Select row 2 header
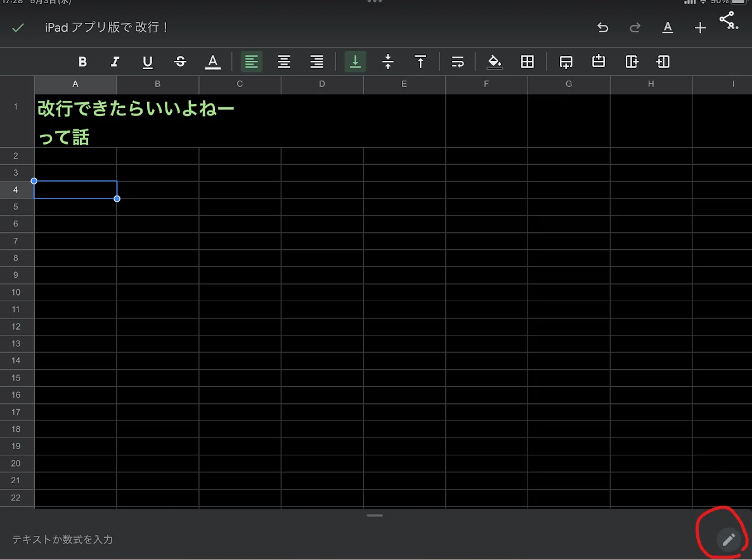The height and width of the screenshot is (560, 752). click(x=16, y=155)
